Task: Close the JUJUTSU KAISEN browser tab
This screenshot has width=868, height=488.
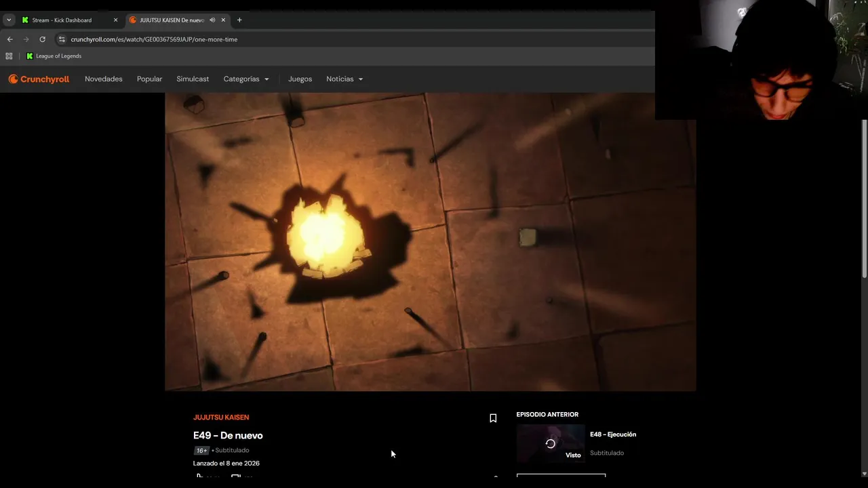Action: coord(223,20)
